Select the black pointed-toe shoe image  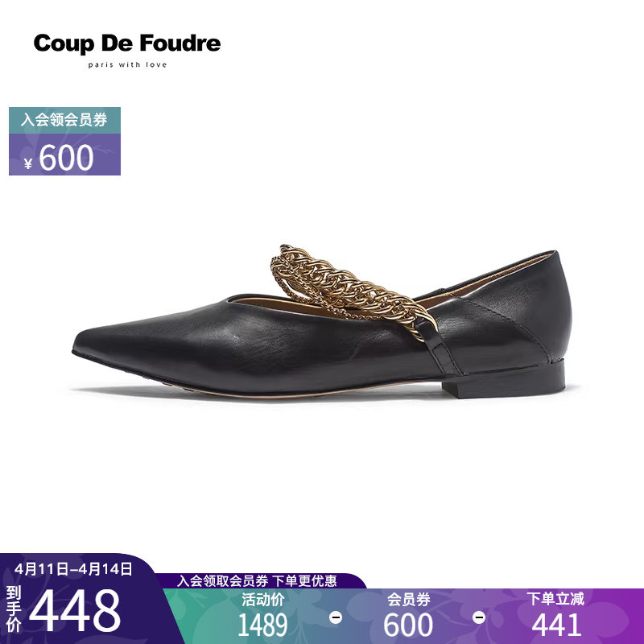tap(322, 324)
